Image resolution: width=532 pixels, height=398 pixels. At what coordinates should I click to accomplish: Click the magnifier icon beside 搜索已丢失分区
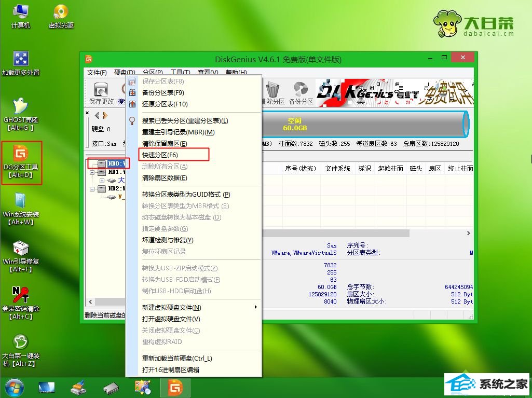[x=132, y=121]
